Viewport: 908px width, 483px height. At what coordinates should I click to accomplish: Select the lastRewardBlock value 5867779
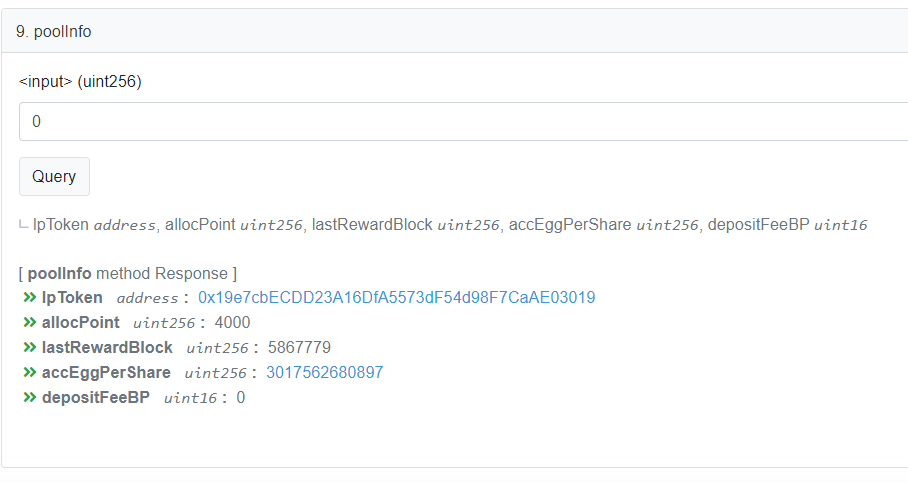point(299,347)
